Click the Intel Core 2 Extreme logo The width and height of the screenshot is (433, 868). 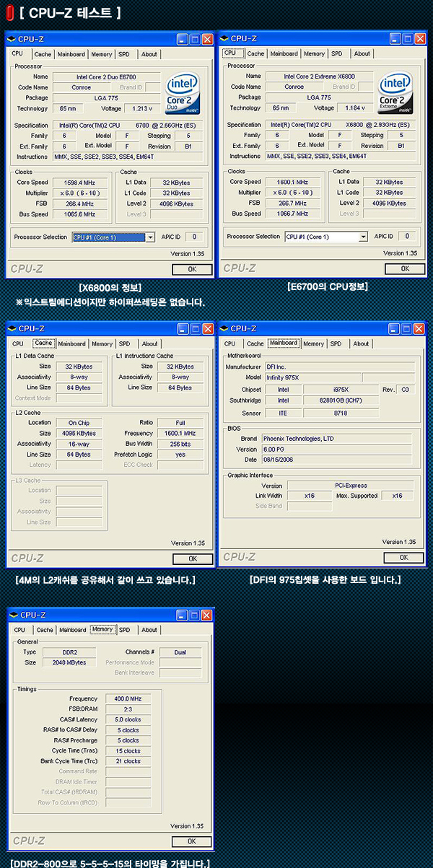point(395,93)
